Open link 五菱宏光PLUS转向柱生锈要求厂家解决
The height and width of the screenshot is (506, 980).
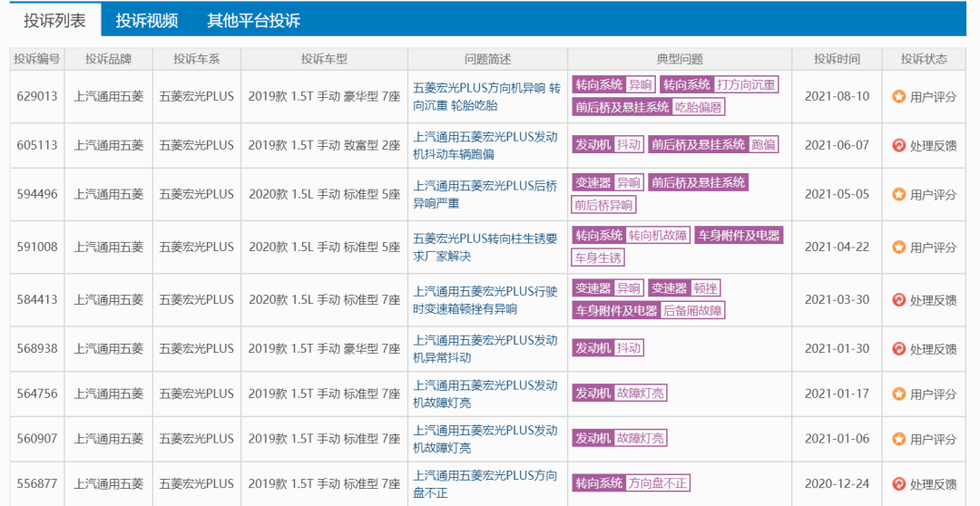pos(485,248)
